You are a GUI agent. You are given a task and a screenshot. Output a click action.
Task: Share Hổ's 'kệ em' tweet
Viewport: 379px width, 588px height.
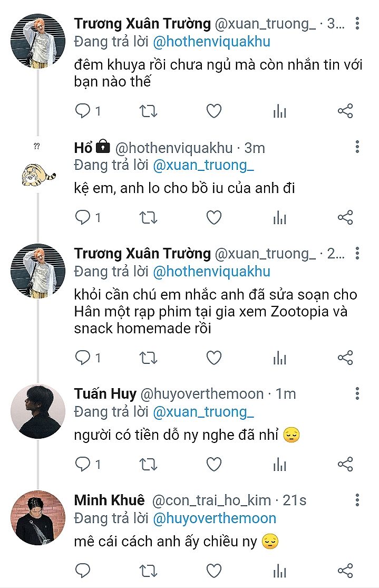pos(345,217)
